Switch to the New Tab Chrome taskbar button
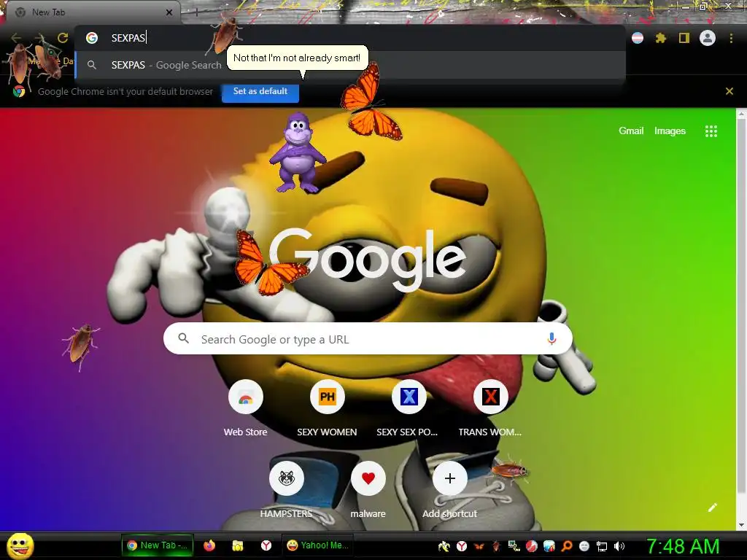Screen dimensions: 747x560 (158, 545)
